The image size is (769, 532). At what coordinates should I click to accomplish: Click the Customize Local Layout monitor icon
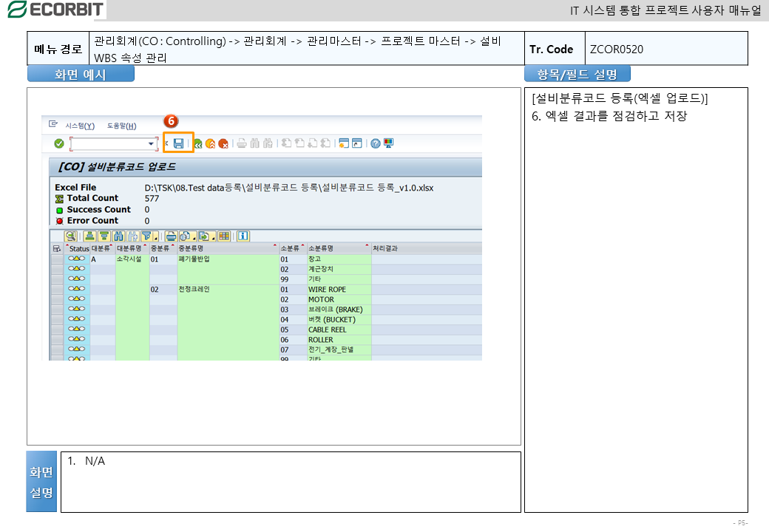pos(388,143)
